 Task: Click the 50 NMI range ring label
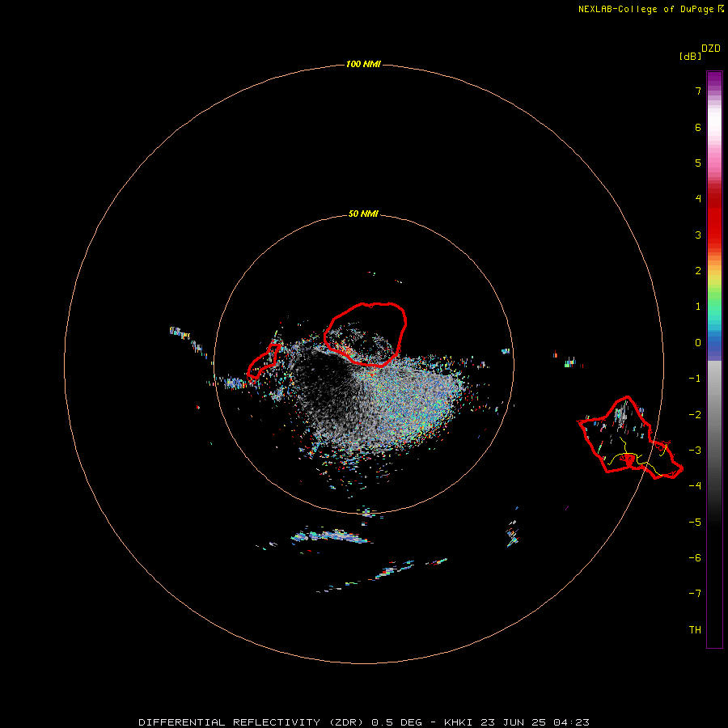pyautogui.click(x=363, y=214)
